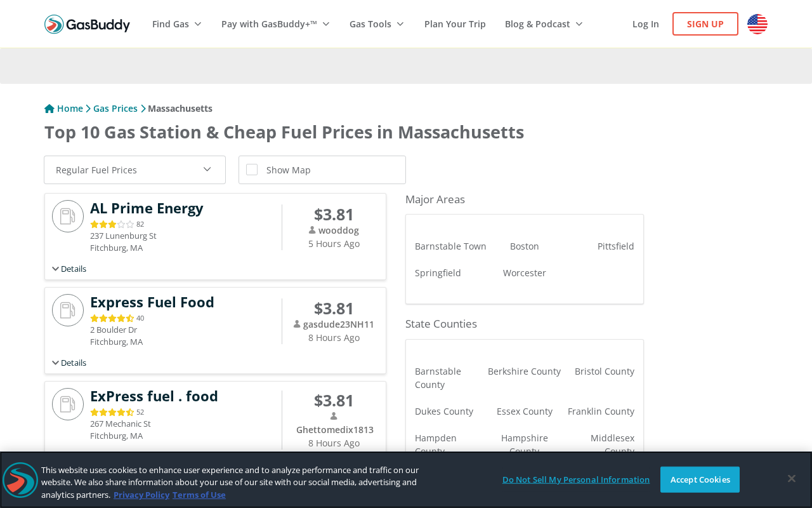Enable the Show Map checkbox
This screenshot has height=508, width=812.
pos(252,170)
